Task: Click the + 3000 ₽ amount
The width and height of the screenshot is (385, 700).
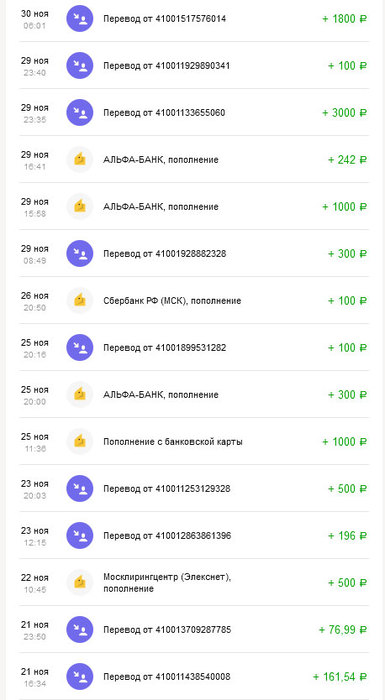Action: click(x=344, y=112)
